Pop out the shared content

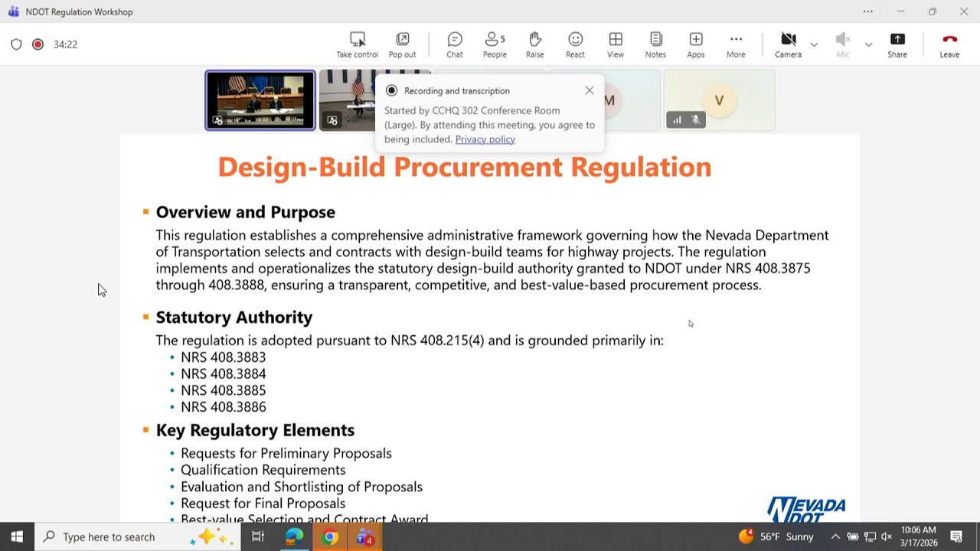point(402,45)
